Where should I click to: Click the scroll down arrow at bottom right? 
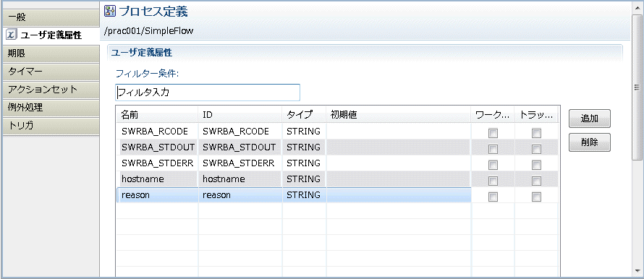pos(637,271)
